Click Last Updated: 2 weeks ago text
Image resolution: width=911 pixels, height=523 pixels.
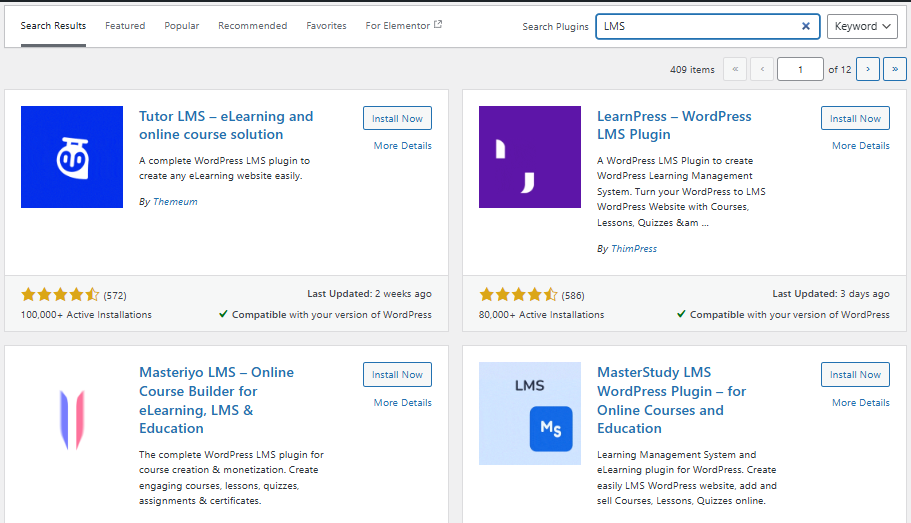click(370, 294)
